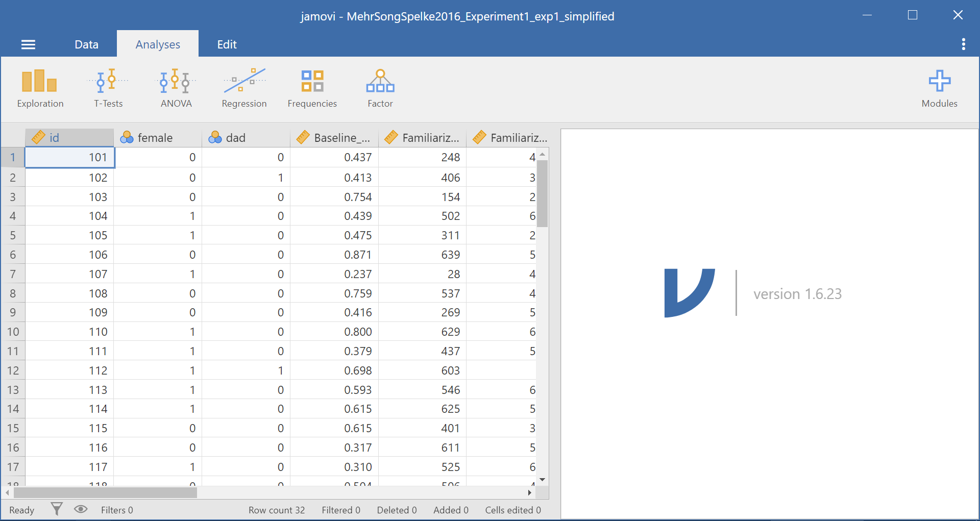Click the scroll down arrow of data grid
Image resolution: width=980 pixels, height=521 pixels.
click(542, 480)
